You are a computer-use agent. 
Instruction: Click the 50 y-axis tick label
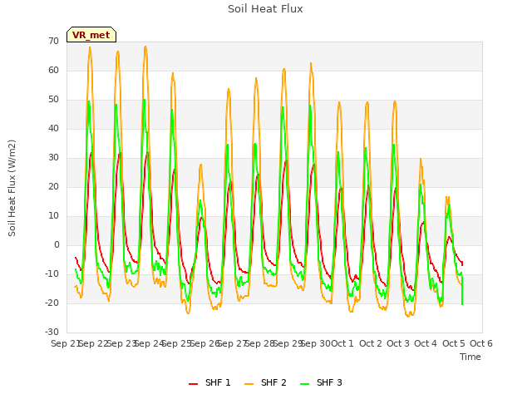pyautogui.click(x=53, y=100)
